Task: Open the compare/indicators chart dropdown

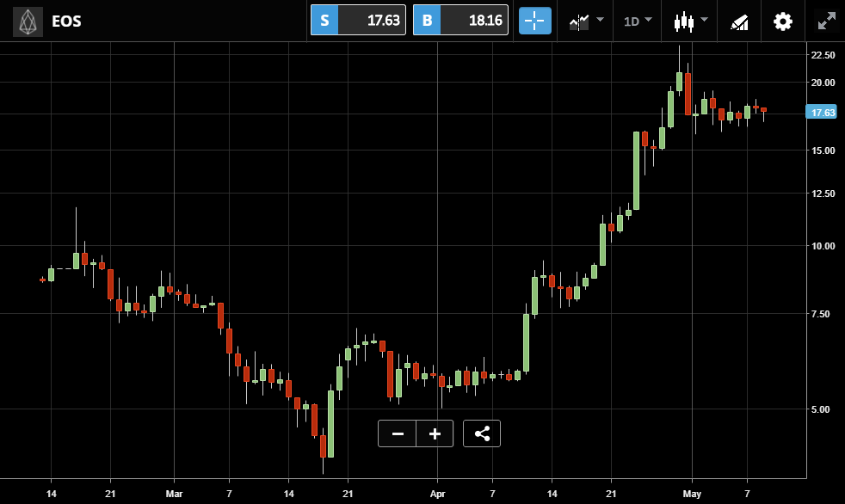Action: tap(586, 22)
